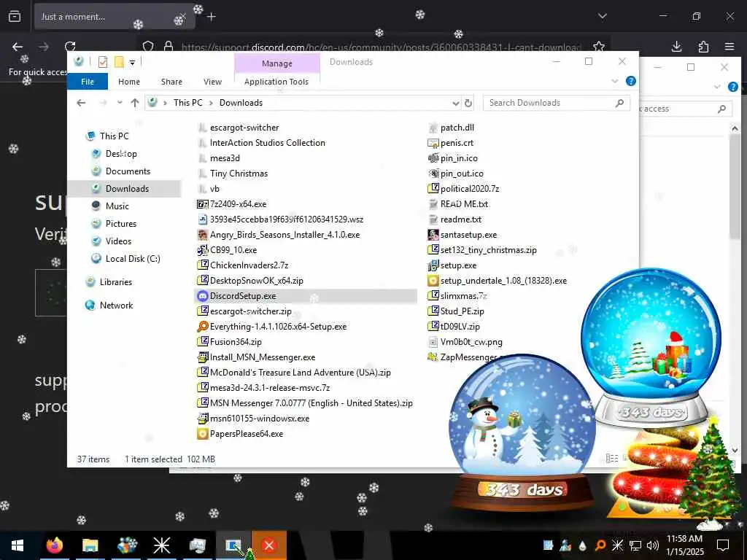Click the Manage contextual tab

click(276, 63)
